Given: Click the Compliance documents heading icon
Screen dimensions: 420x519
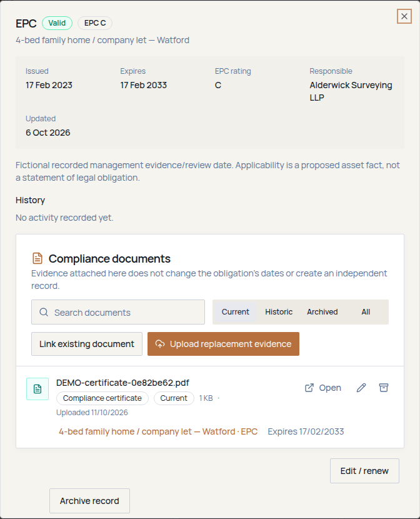Looking at the screenshot, I should pyautogui.click(x=37, y=258).
